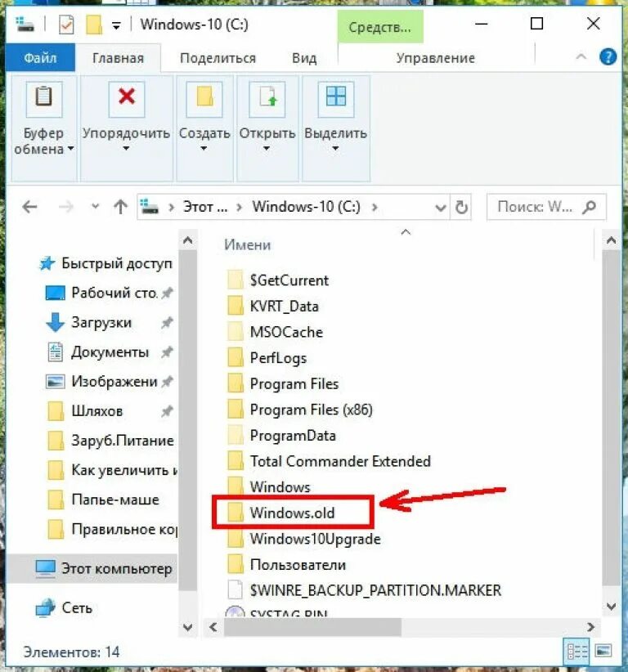Image resolution: width=628 pixels, height=672 pixels.
Task: Select the Program Files (x86) folder
Action: (x=300, y=410)
